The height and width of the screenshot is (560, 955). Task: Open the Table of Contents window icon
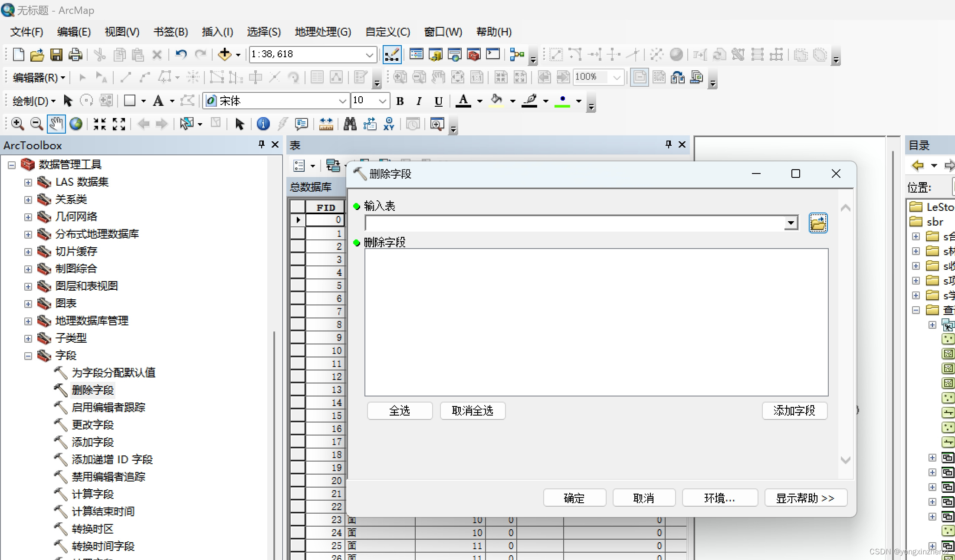(x=417, y=55)
